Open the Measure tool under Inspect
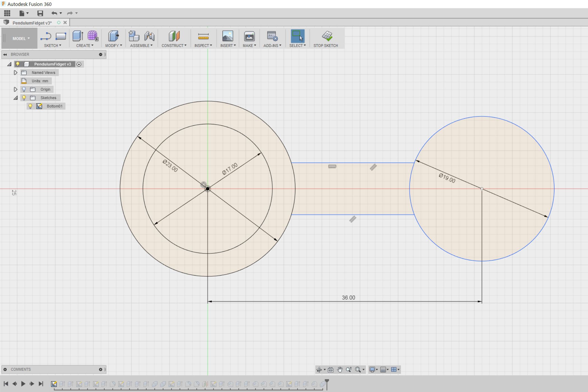Image resolution: width=588 pixels, height=392 pixels. pyautogui.click(x=203, y=36)
